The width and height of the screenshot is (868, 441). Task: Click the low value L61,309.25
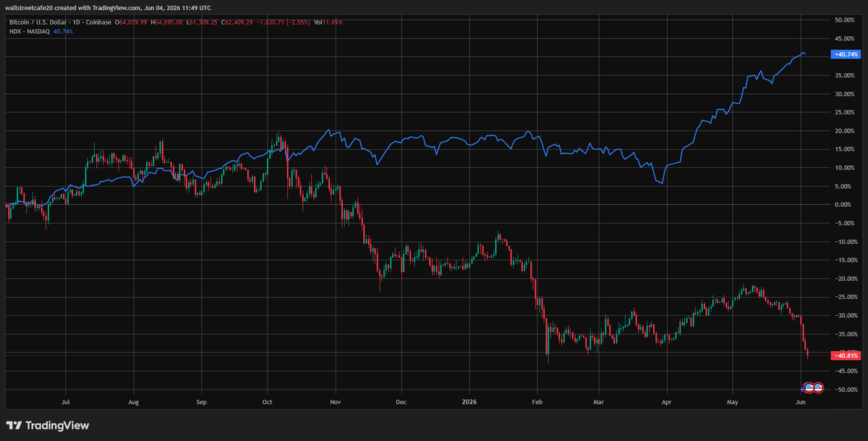click(x=202, y=22)
